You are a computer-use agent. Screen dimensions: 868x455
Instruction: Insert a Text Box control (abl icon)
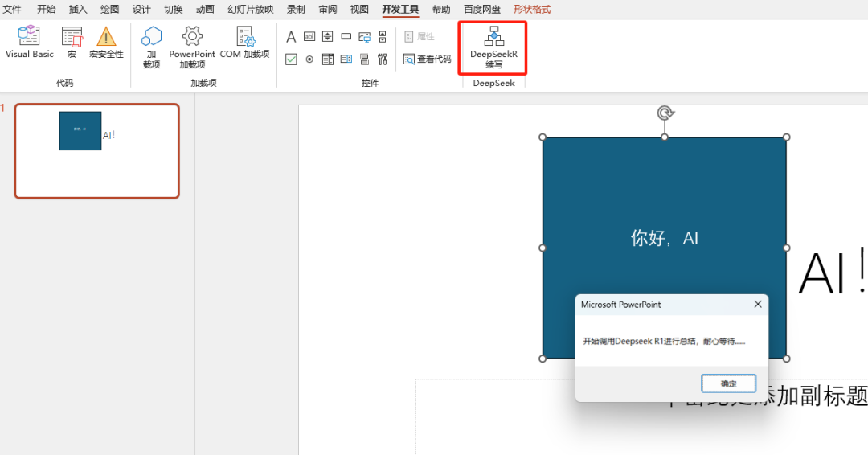[309, 36]
